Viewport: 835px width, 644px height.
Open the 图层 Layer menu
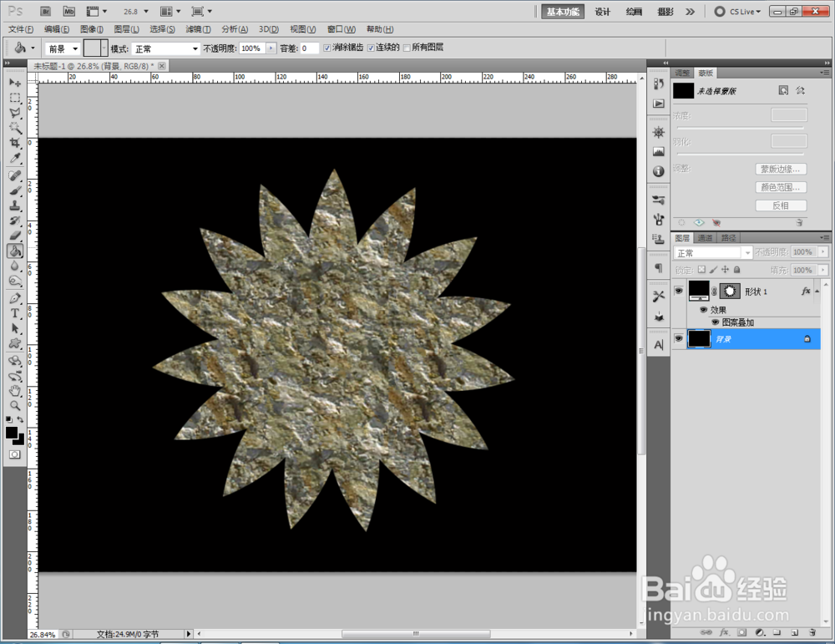[x=126, y=29]
